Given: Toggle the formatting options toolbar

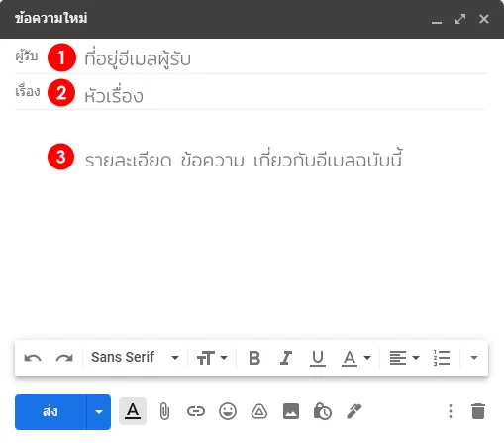Looking at the screenshot, I should coord(133,411).
